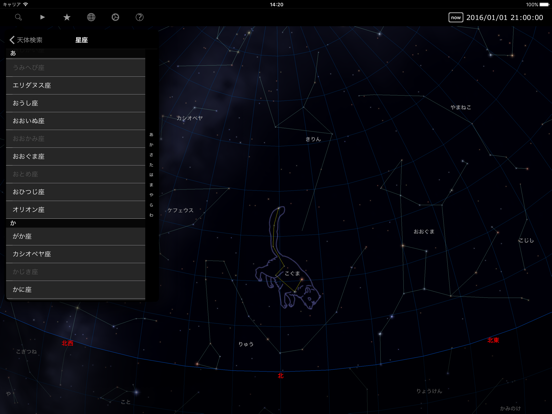Select エリダヌス座 from the list
The height and width of the screenshot is (414, 552).
[76, 86]
